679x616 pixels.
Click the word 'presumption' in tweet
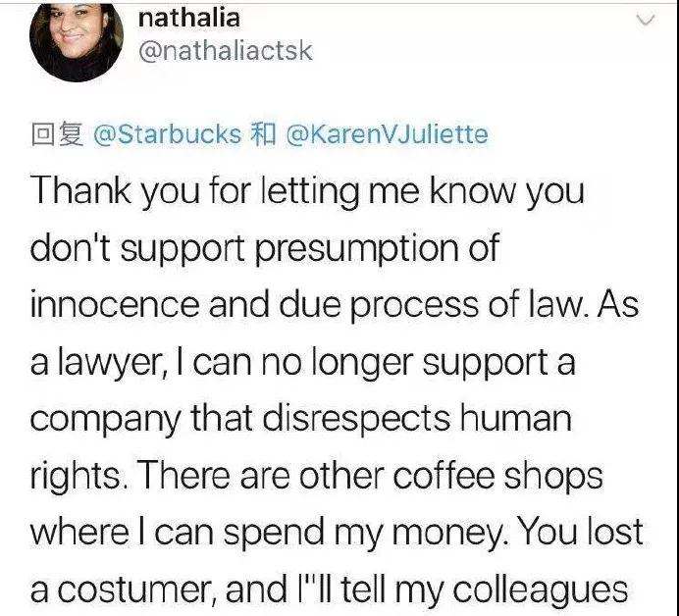pos(356,250)
